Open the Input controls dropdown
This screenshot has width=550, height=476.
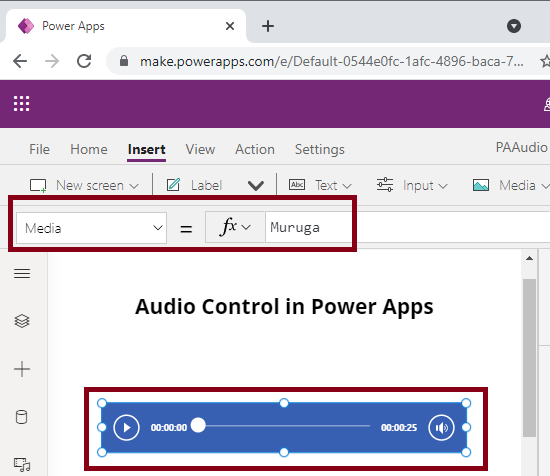(x=412, y=185)
